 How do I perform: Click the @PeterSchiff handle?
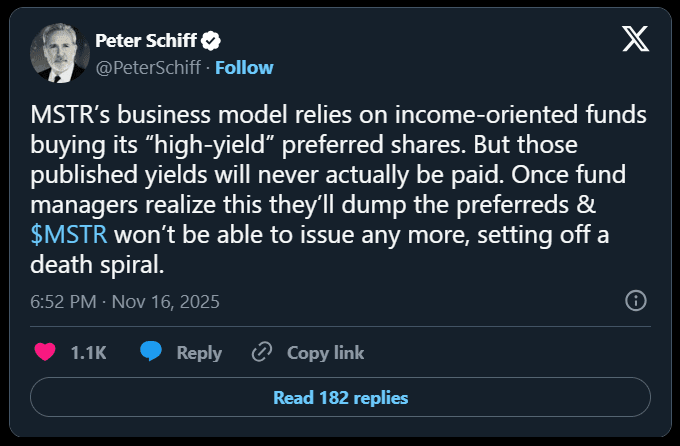[x=147, y=67]
